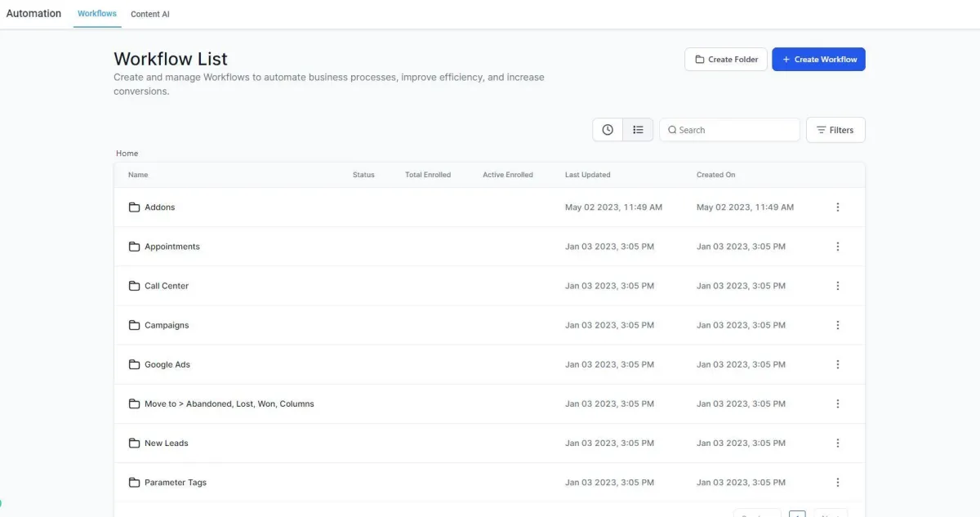Open the three-dot menu for Campaigns row
This screenshot has width=980, height=517.
coord(838,325)
